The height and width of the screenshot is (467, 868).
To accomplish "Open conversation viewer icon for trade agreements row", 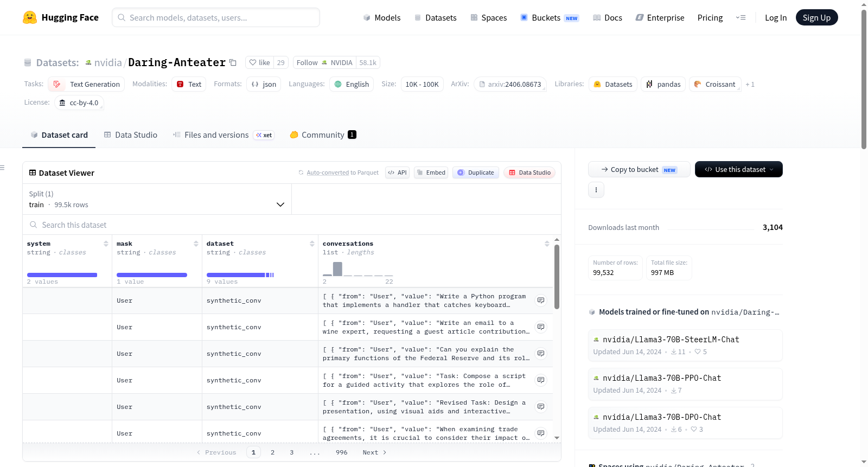I will [541, 433].
